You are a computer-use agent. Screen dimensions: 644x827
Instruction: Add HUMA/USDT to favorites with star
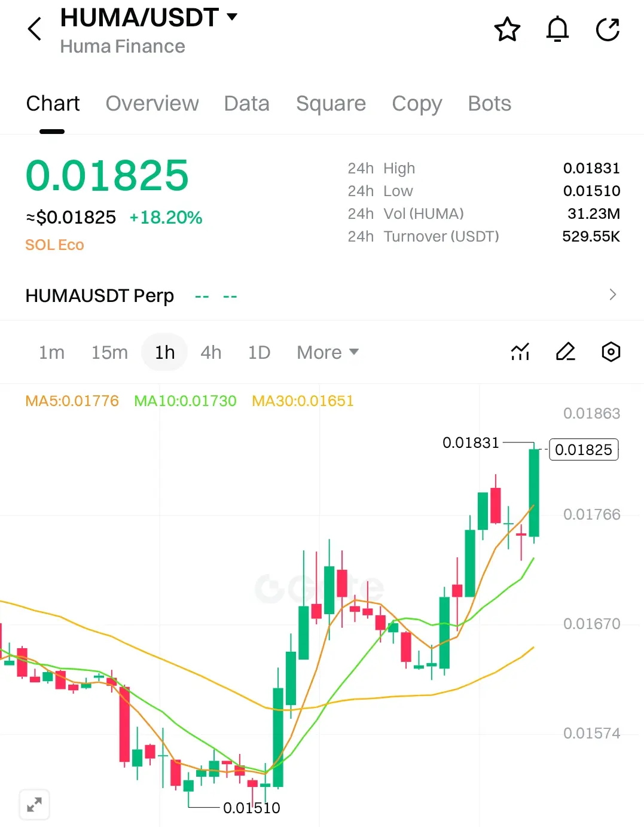coord(507,29)
